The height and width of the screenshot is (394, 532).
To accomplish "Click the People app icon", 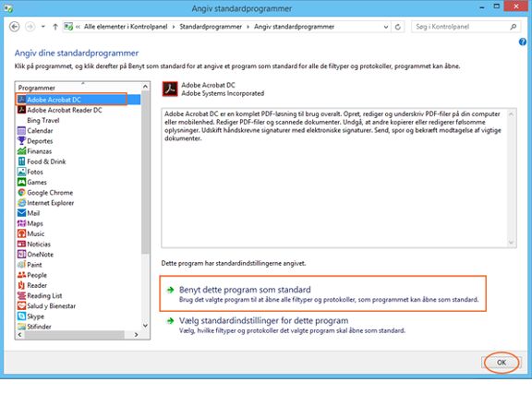I will point(21,275).
